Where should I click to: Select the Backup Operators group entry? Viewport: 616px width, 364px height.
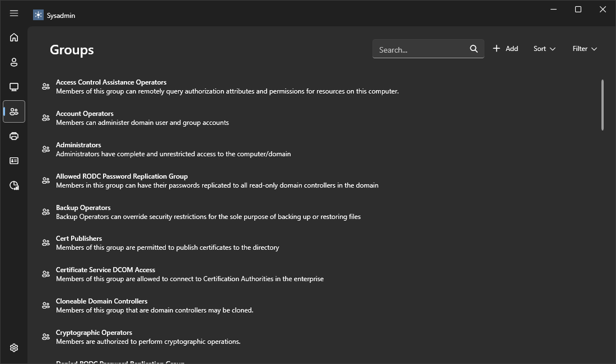tap(83, 208)
